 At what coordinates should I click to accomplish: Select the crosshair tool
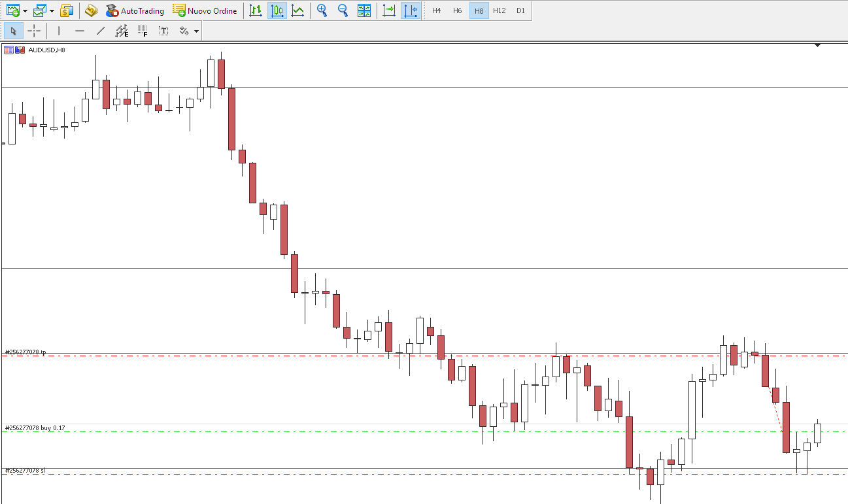34,31
